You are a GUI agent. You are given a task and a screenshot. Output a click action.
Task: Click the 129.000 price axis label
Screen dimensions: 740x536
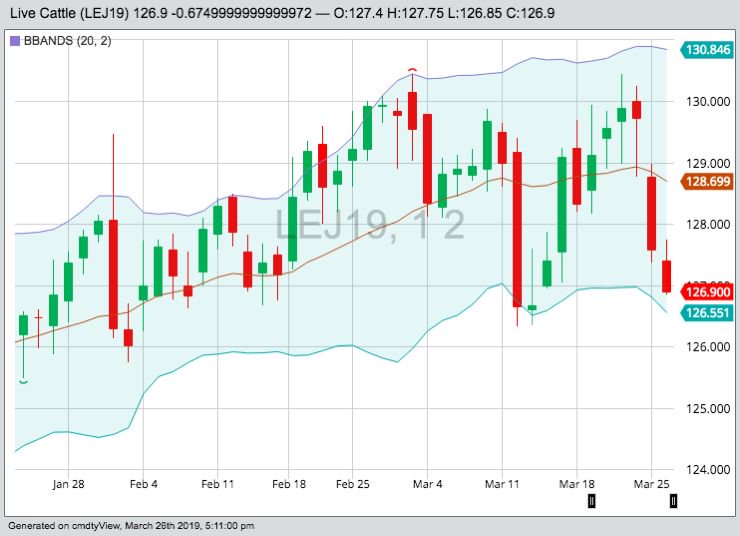coord(707,164)
